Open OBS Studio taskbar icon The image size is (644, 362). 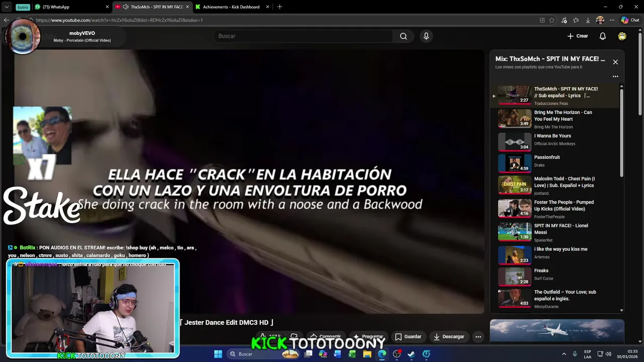[397, 354]
